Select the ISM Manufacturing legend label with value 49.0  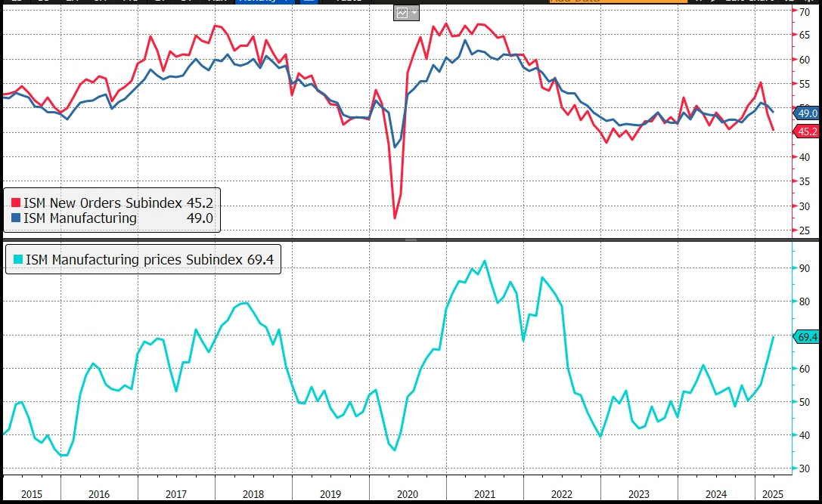(80, 218)
